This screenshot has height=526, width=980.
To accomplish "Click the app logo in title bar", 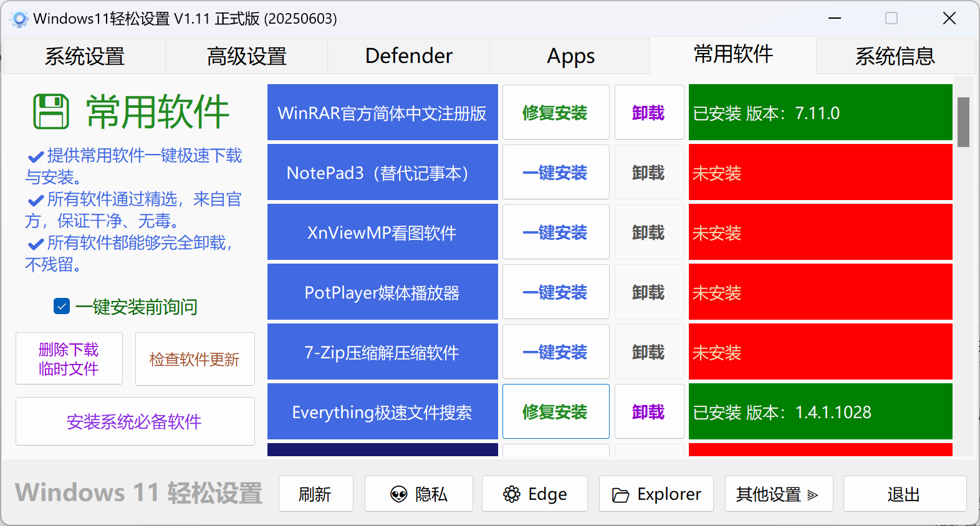I will [x=19, y=19].
